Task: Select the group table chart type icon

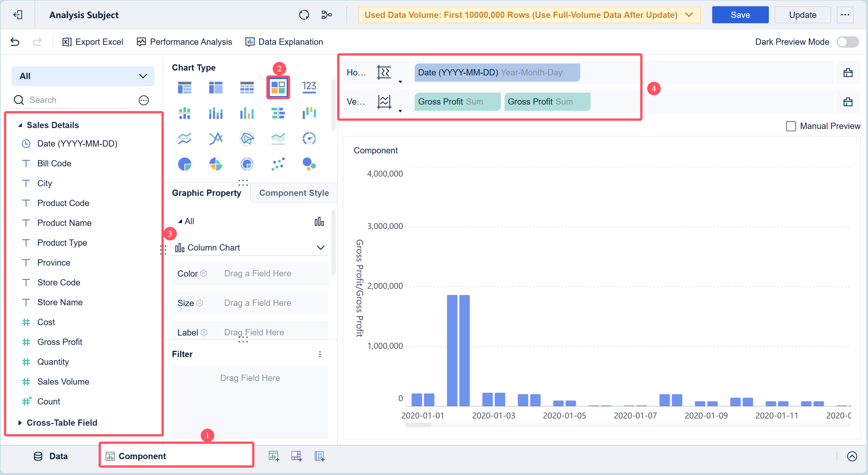Action: pos(185,87)
